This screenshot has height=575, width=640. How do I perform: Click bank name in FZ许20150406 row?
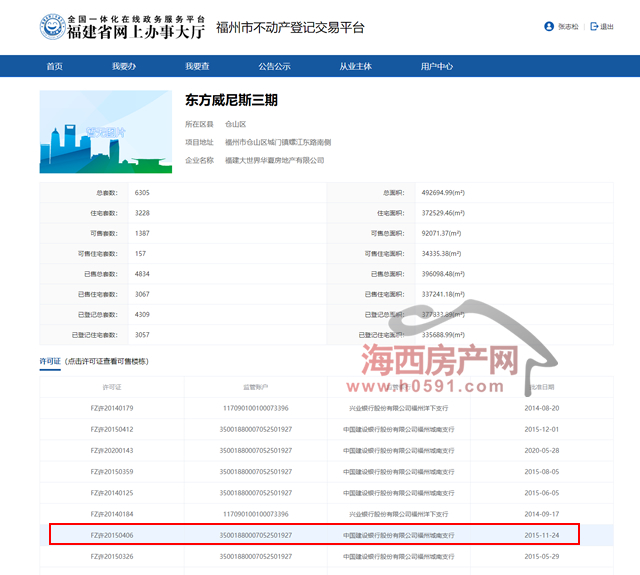(398, 535)
